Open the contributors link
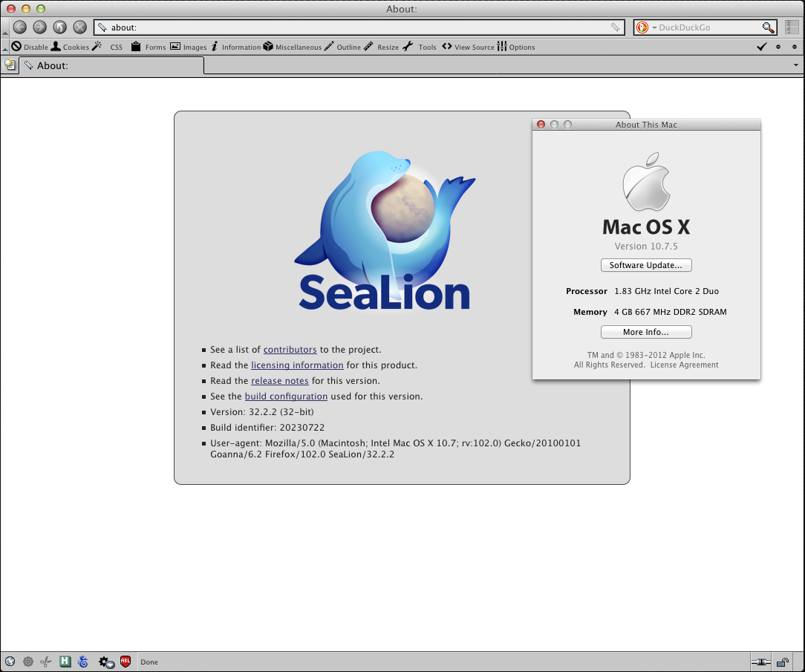805x672 pixels. pos(290,350)
